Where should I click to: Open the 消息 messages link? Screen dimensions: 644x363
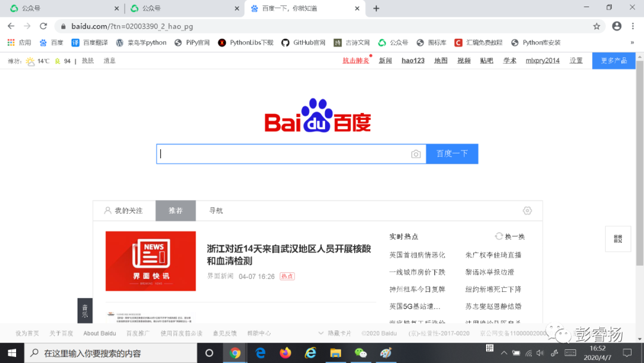(109, 61)
